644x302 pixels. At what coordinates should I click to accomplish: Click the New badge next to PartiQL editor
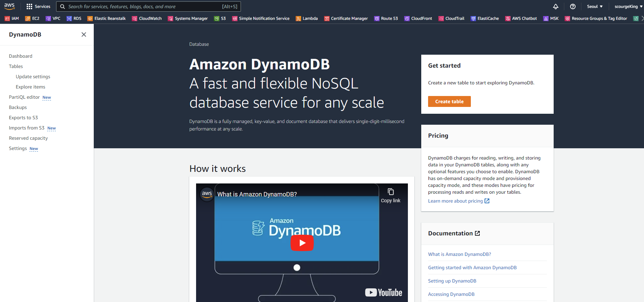(x=47, y=97)
